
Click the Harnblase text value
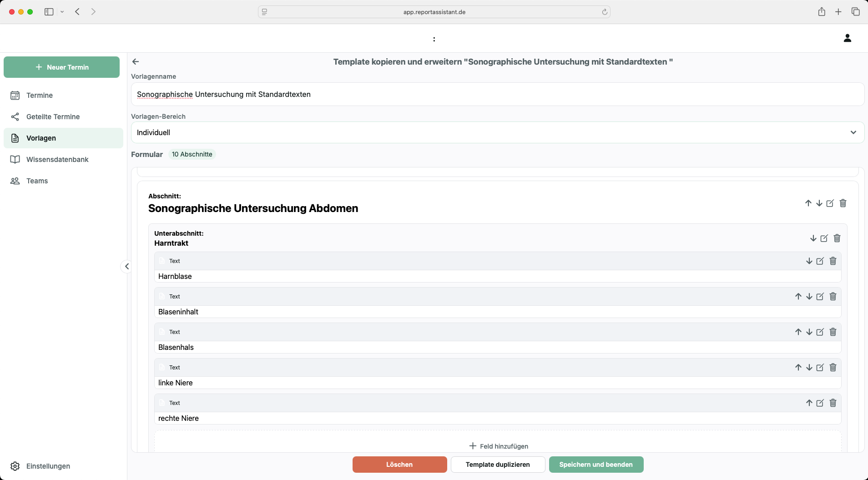point(175,277)
